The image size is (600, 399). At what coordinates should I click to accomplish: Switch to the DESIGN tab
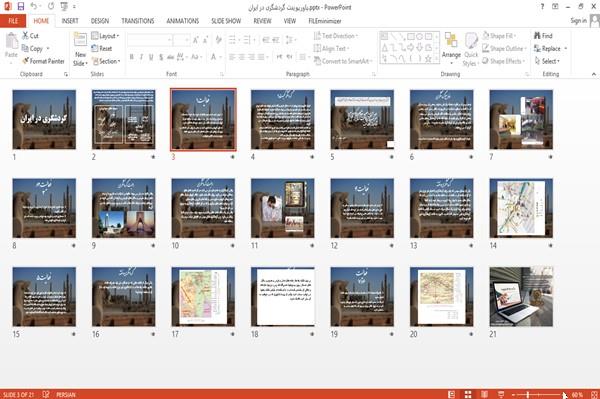click(x=100, y=21)
